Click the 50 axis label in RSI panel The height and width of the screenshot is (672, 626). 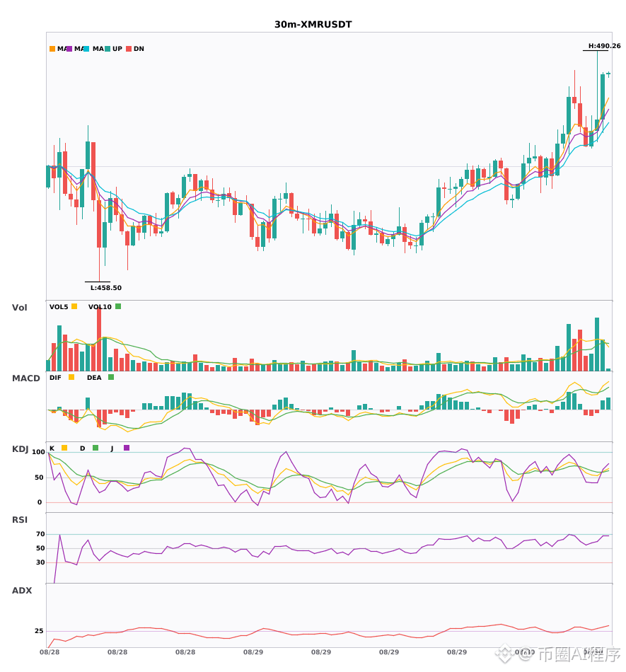tap(40, 548)
